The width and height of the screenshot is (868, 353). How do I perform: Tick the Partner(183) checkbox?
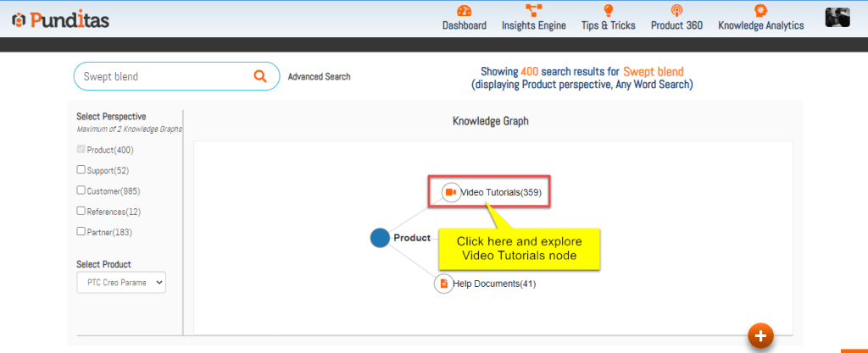point(81,231)
